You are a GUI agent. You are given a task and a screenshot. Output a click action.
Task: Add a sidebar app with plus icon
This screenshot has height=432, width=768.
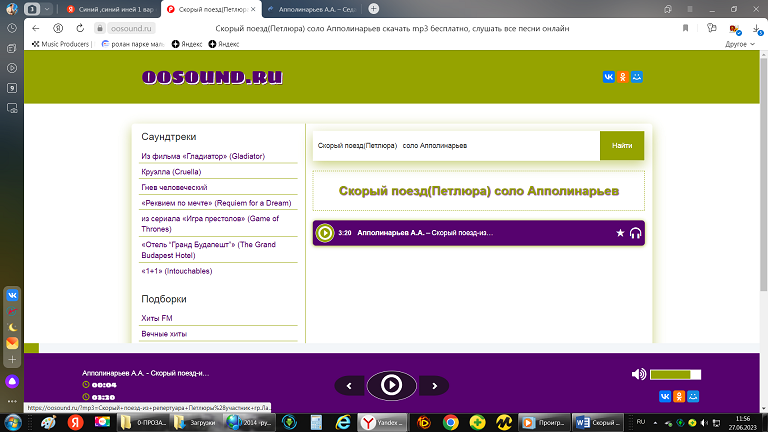coord(12,360)
